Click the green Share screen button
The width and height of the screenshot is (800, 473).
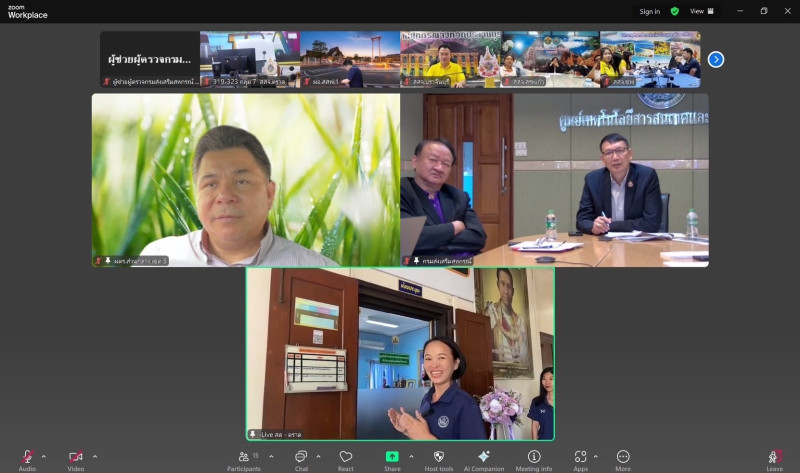tap(392, 456)
